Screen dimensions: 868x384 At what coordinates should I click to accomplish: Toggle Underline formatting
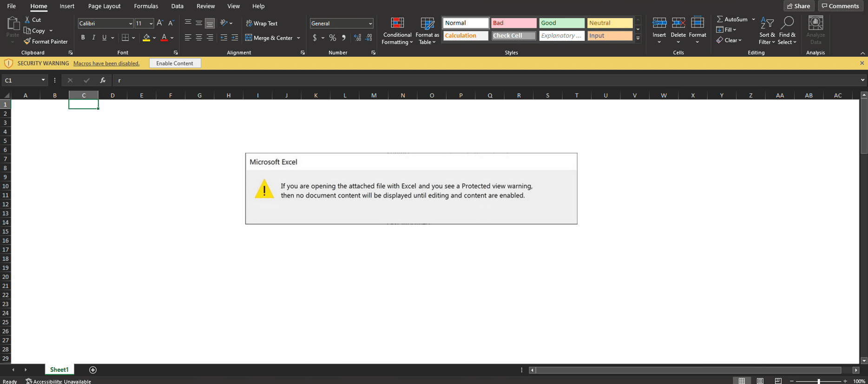[104, 38]
